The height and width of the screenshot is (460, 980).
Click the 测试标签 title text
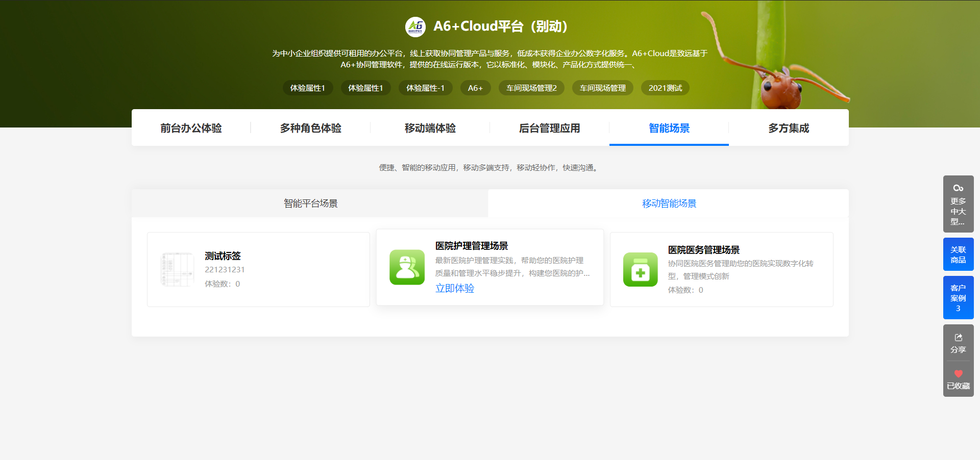click(x=223, y=256)
